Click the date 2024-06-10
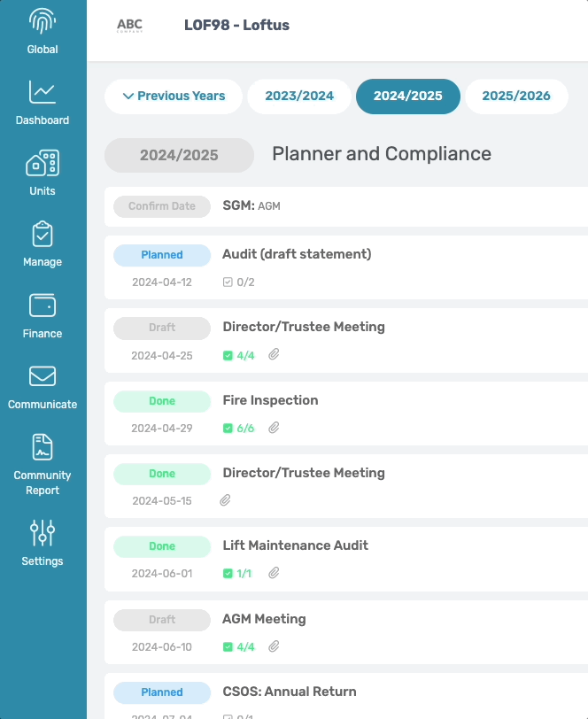 pyautogui.click(x=162, y=647)
